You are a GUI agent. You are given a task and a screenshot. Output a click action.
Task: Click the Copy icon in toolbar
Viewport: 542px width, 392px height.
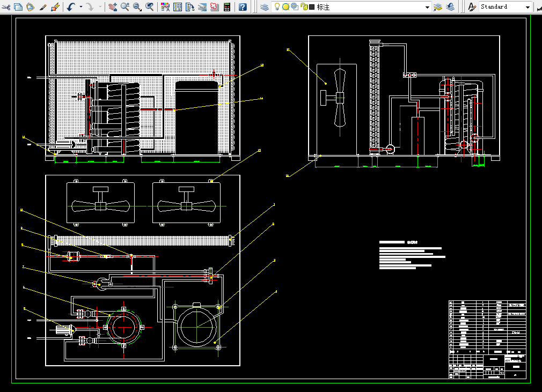pos(18,6)
